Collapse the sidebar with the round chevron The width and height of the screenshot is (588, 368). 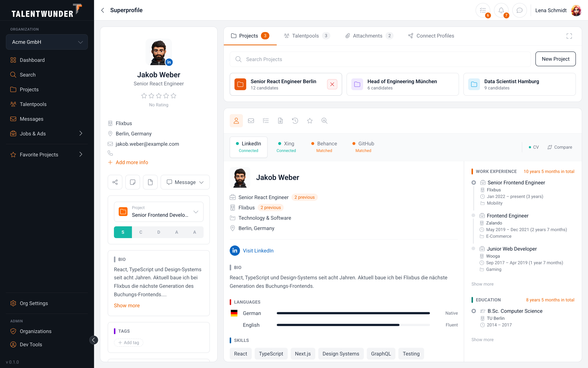[94, 340]
